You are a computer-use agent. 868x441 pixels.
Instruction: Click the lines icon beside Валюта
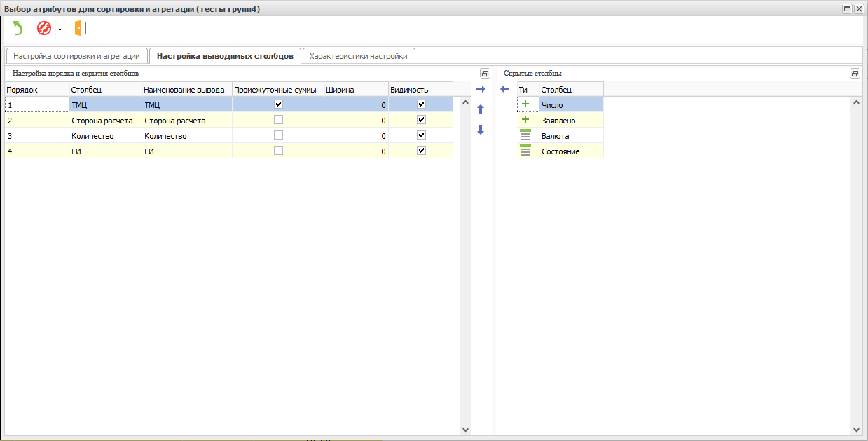point(525,135)
